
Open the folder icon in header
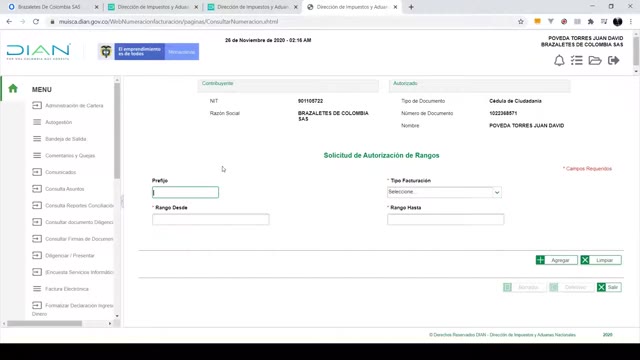595,60
